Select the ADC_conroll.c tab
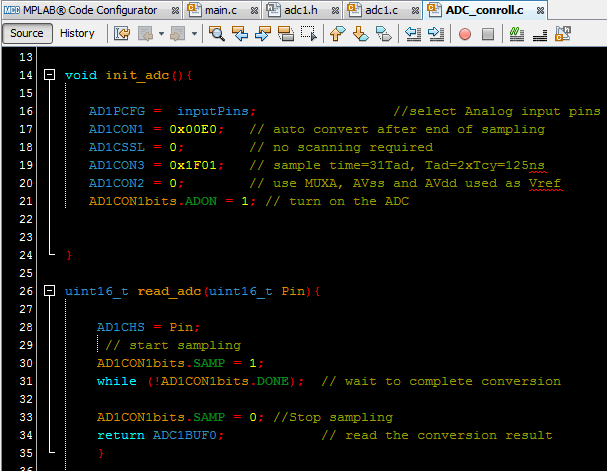The width and height of the screenshot is (607, 471). click(484, 10)
